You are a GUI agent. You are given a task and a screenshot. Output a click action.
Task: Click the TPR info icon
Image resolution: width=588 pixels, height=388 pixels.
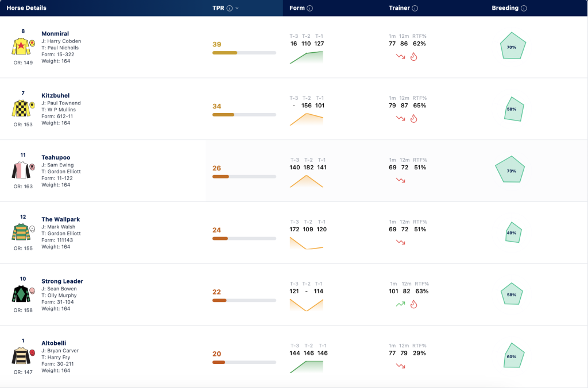[x=230, y=8]
